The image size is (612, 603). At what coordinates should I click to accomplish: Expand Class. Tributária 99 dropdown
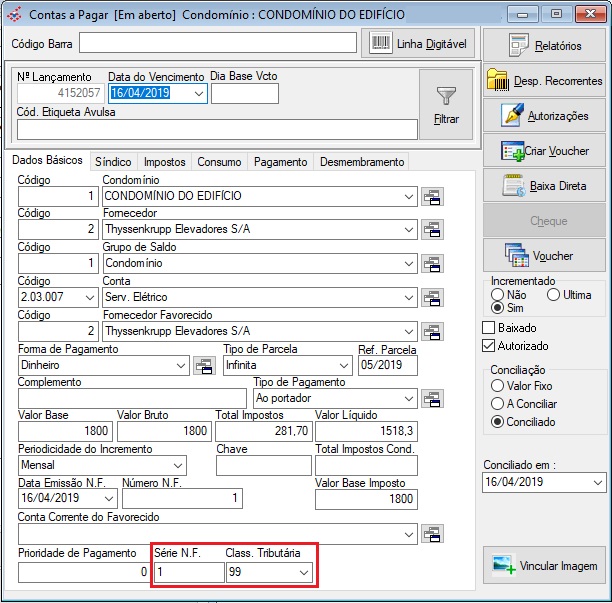[304, 573]
